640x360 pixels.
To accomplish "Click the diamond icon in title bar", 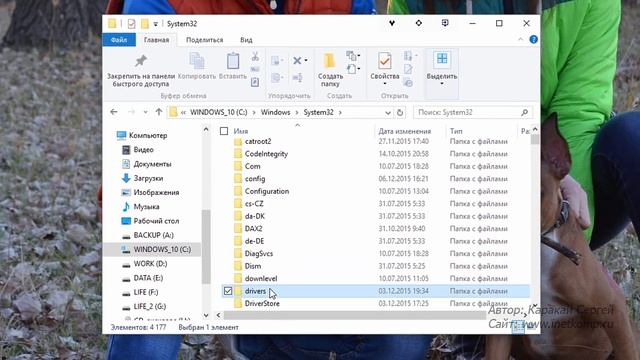I will point(418,23).
